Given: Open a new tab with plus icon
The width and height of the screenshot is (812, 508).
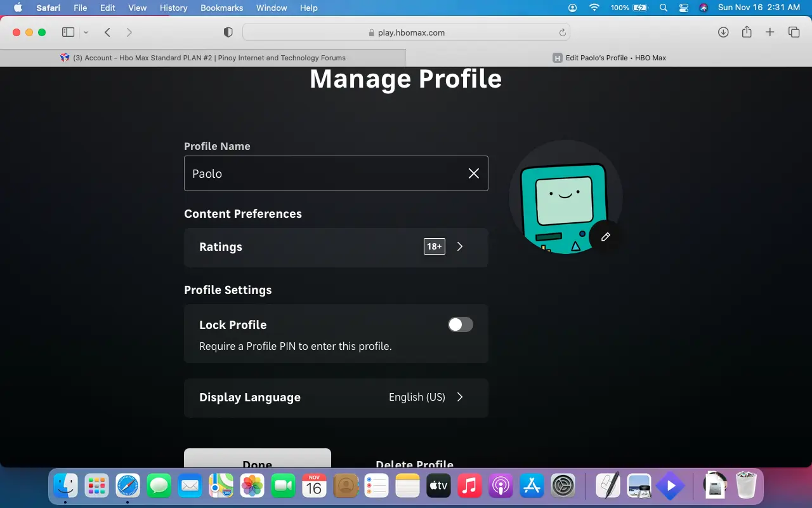Looking at the screenshot, I should tap(770, 32).
